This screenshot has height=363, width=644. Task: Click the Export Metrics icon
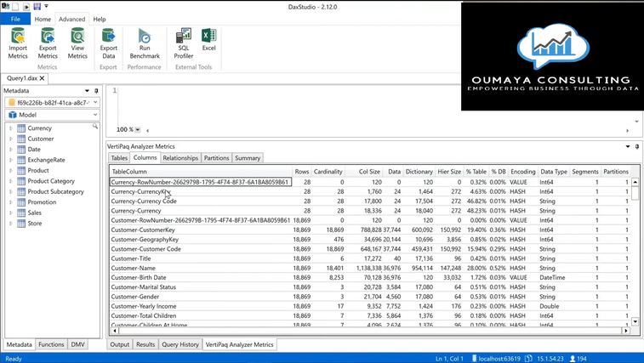48,42
